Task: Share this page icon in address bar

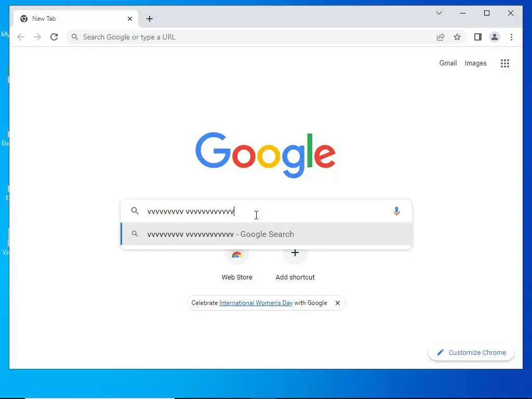Action: [441, 37]
